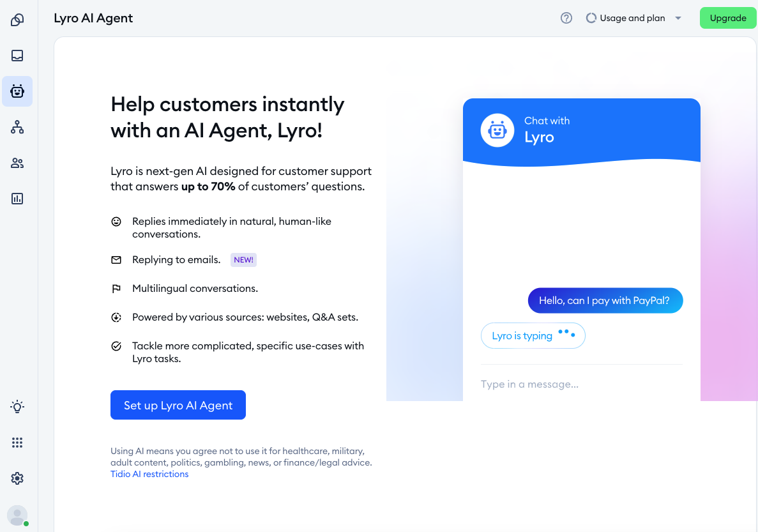Screen dimensions: 758x532
Task: Open the Flows automation icon
Action: pos(17,127)
